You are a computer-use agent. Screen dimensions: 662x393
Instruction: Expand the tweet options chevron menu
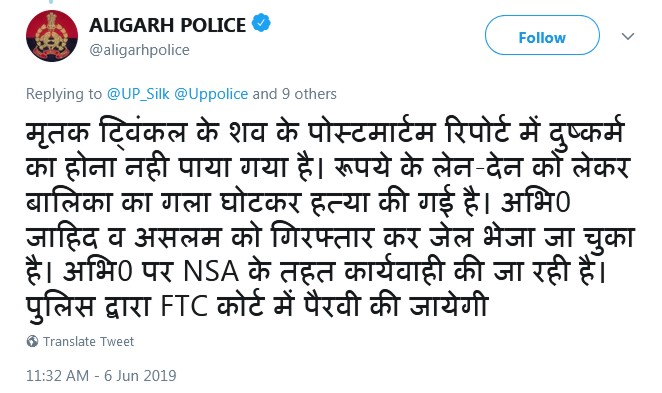coord(628,36)
